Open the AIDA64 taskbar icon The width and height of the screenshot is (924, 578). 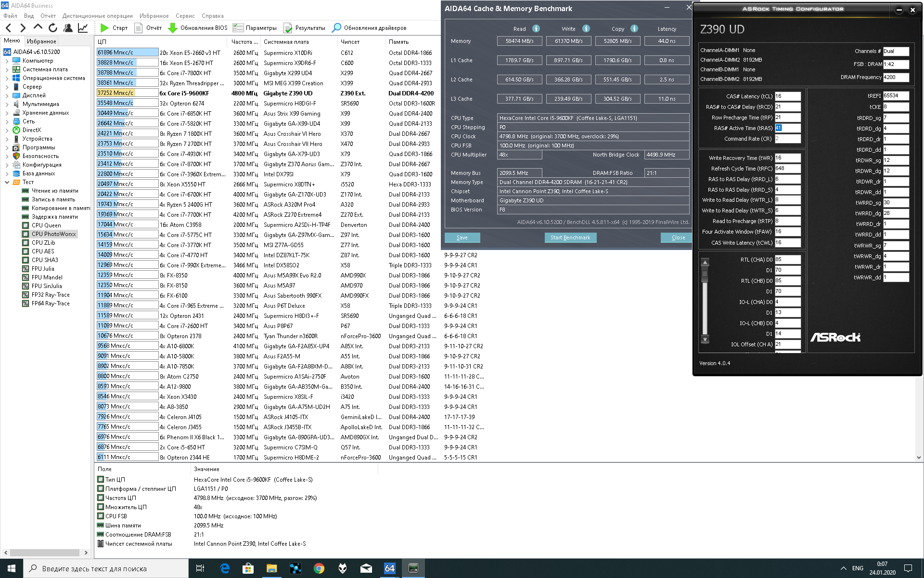389,568
